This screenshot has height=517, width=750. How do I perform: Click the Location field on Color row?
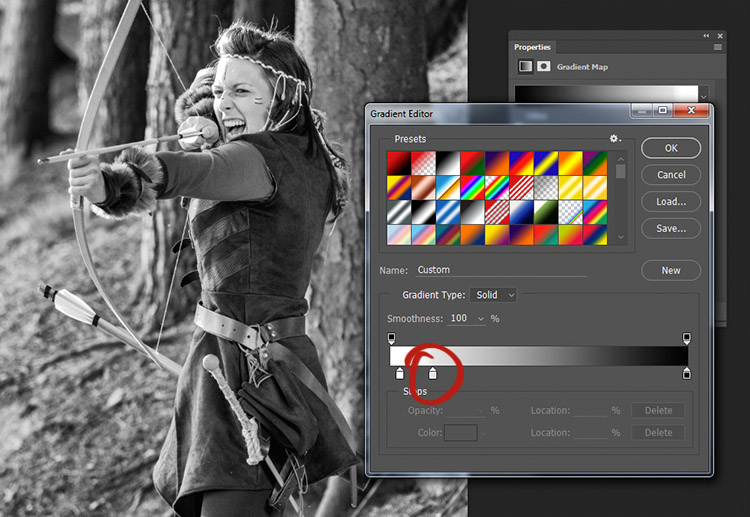click(591, 432)
